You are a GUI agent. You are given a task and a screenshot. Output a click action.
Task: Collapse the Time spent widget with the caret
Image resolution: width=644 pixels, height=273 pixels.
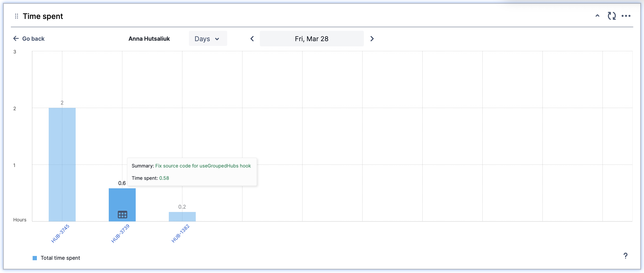pyautogui.click(x=597, y=16)
